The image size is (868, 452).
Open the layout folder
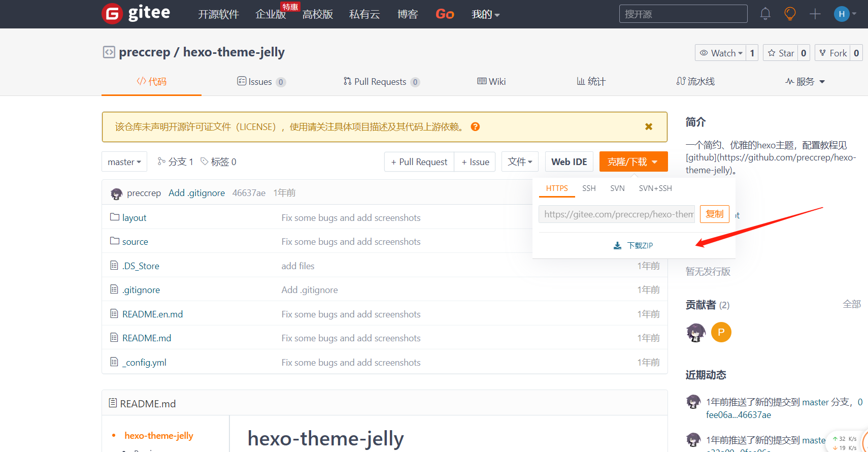(x=134, y=218)
